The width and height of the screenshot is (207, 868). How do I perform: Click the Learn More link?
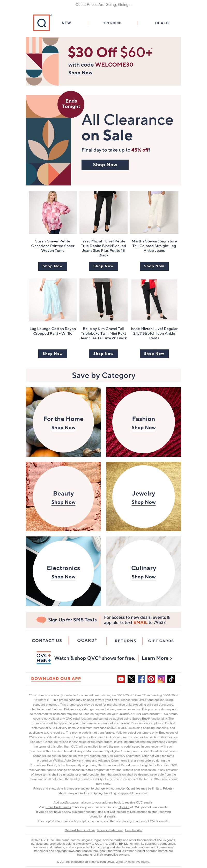(157, 658)
